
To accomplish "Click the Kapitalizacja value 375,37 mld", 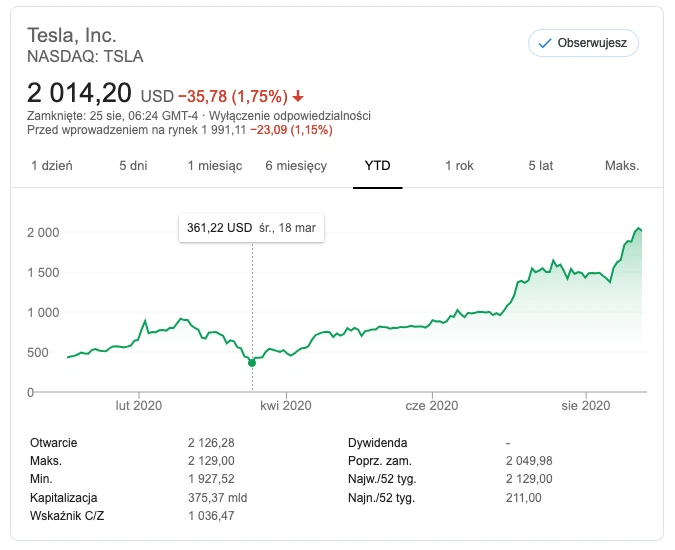I will 217,498.
